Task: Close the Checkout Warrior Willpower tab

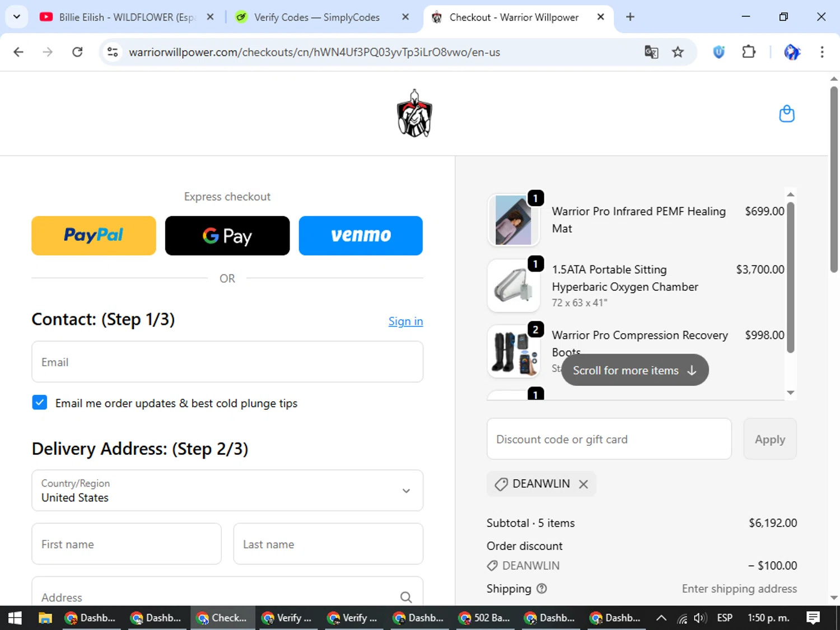Action: (x=600, y=17)
